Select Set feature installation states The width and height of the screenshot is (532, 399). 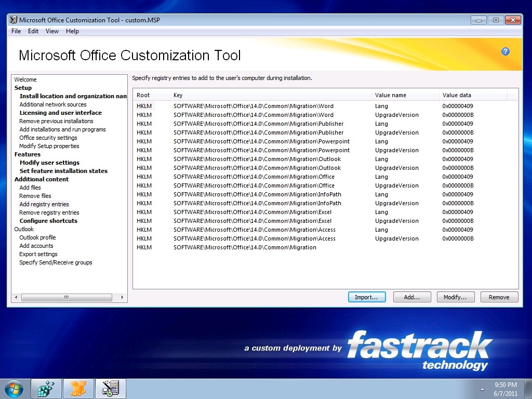tap(63, 171)
